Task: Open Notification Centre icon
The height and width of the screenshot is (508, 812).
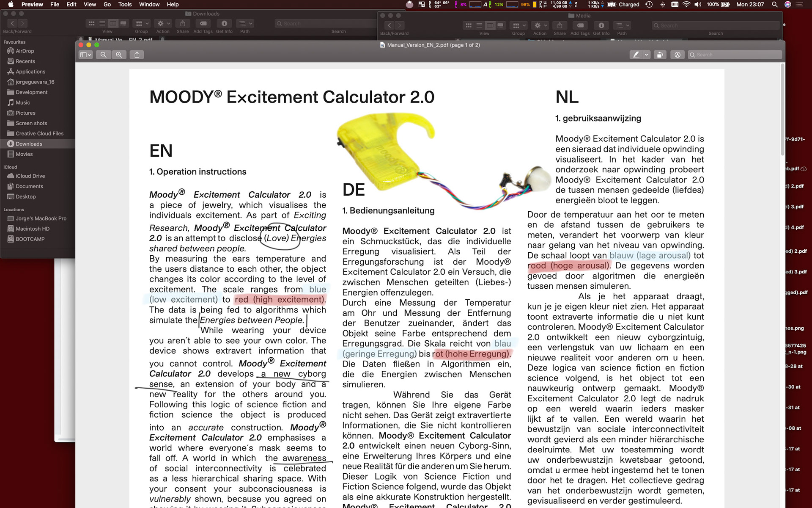Action: 799,4
